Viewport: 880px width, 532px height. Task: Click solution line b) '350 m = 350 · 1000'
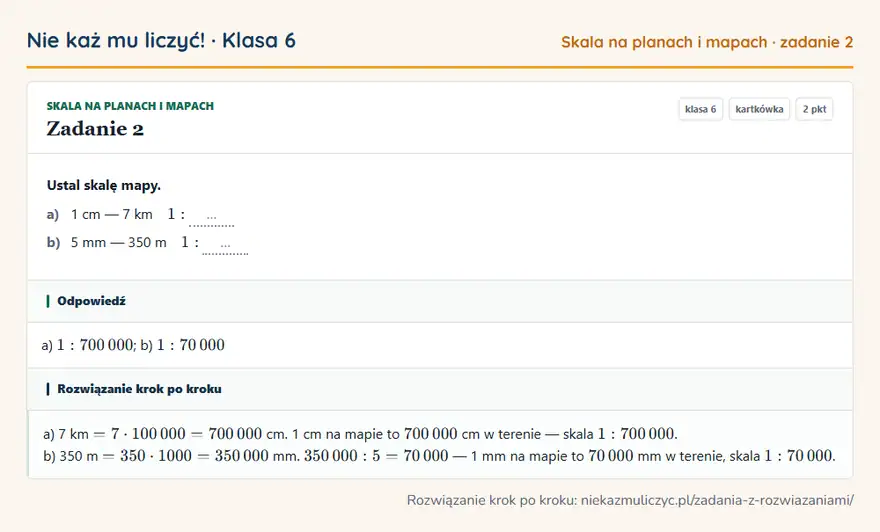pos(439,456)
